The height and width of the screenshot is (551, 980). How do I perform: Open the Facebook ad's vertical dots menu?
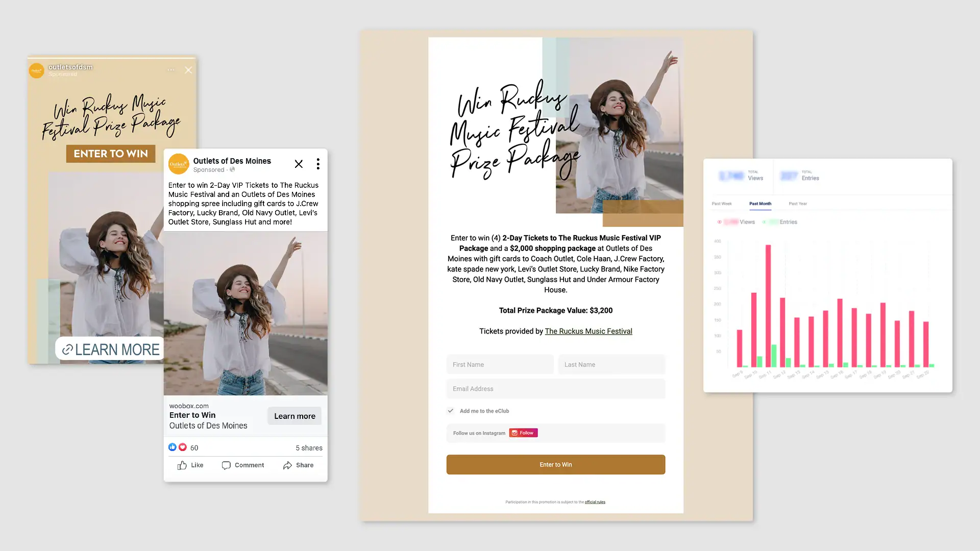click(318, 164)
